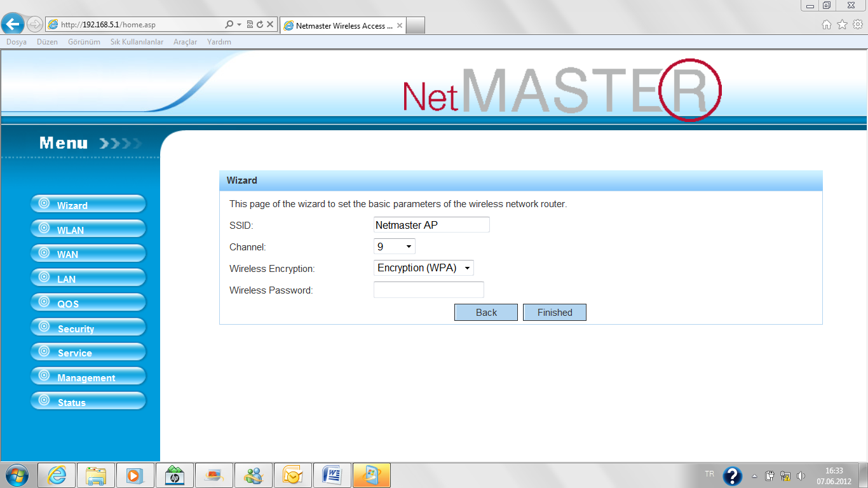Click the Wizard panel heading
This screenshot has width=868, height=488.
[242, 180]
